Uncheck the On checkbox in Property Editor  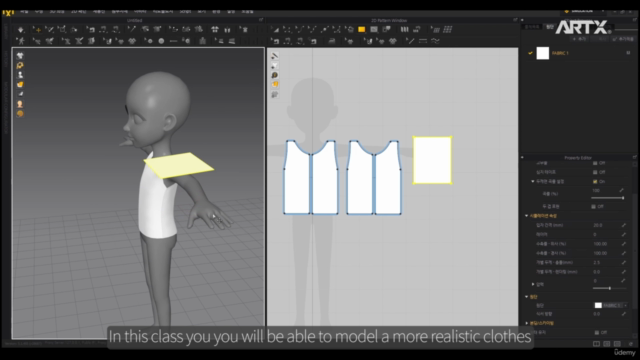click(x=595, y=182)
